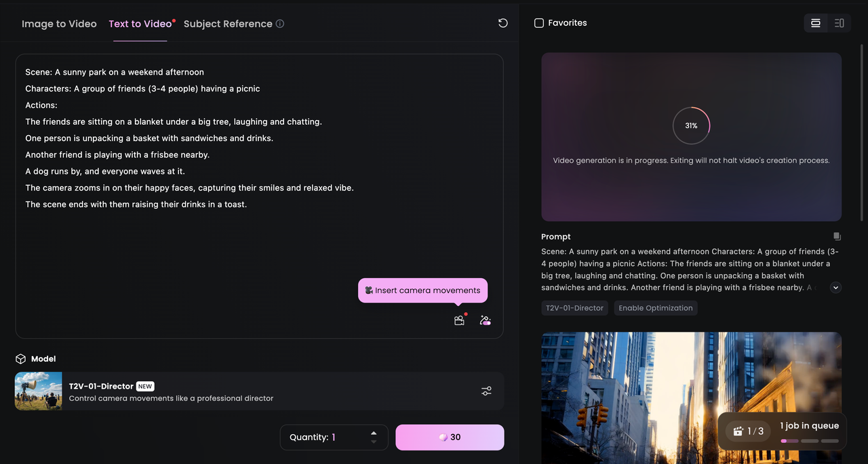This screenshot has height=464, width=868.
Task: Click the info icon beside Subject Reference
Action: 280,23
